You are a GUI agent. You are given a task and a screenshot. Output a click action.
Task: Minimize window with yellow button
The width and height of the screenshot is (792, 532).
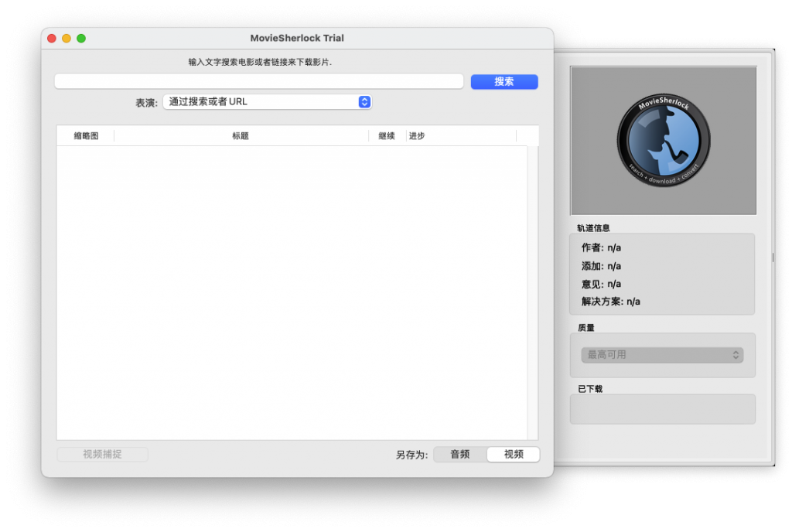[67, 39]
